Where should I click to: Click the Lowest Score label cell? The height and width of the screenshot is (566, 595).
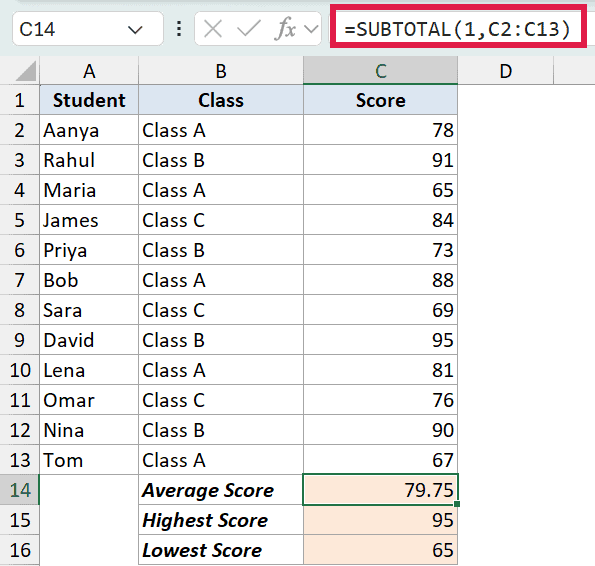coord(221,550)
